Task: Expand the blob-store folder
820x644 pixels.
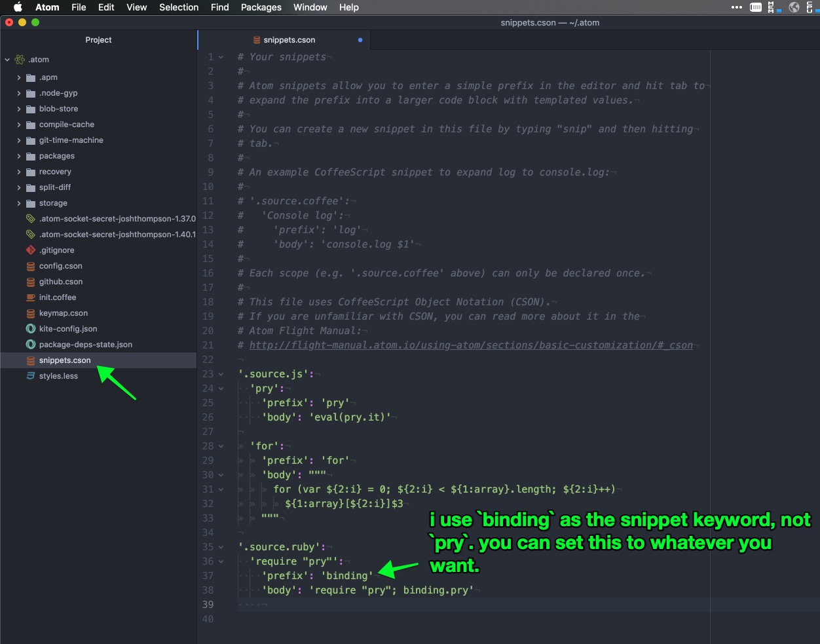Action: tap(19, 109)
